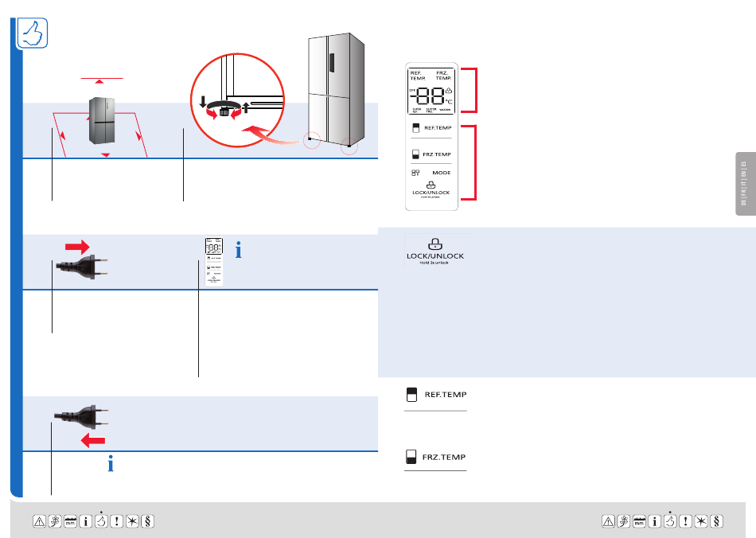Open the DE FR IT EN ES language tab

tap(745, 184)
